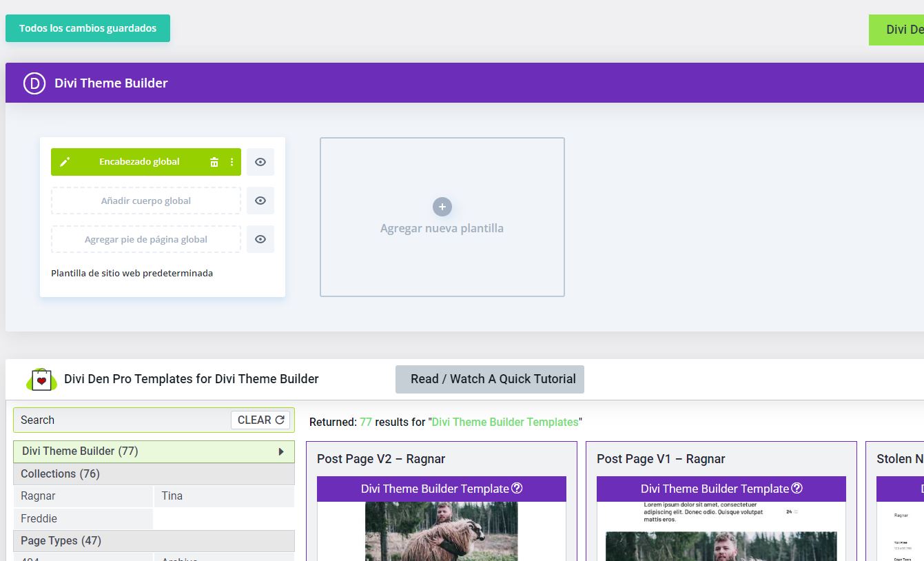Click the Divi Den shopping bag logo
Viewport: 924px width, 561px height.
click(x=42, y=379)
